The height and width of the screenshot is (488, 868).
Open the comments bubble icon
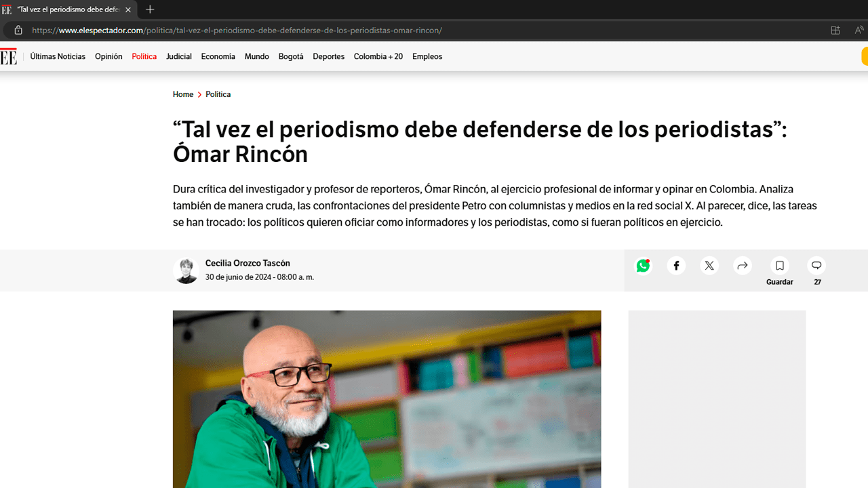(816, 266)
